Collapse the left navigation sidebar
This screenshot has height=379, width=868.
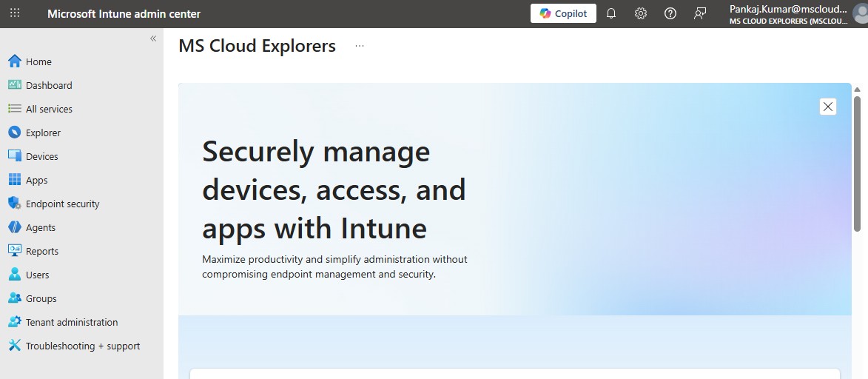(x=153, y=38)
